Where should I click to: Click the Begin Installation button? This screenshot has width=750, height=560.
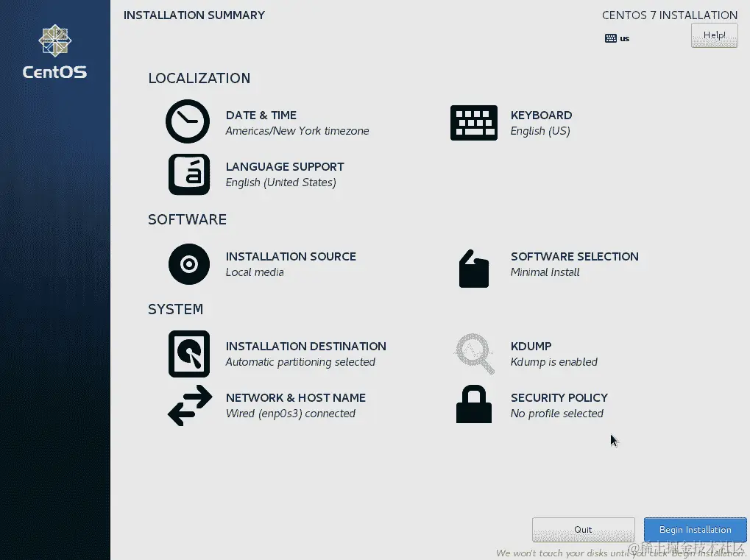point(695,529)
